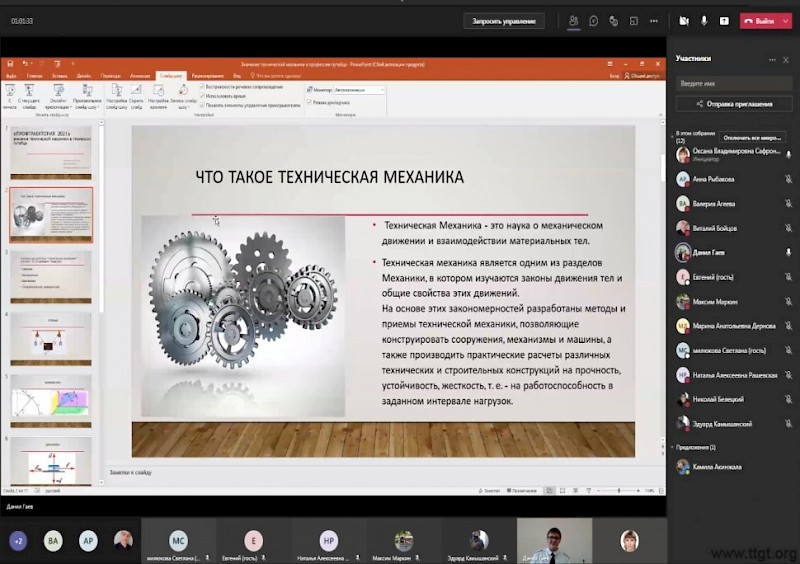Click the 'Отправка приглашения' button
800x564 pixels.
coord(733,104)
